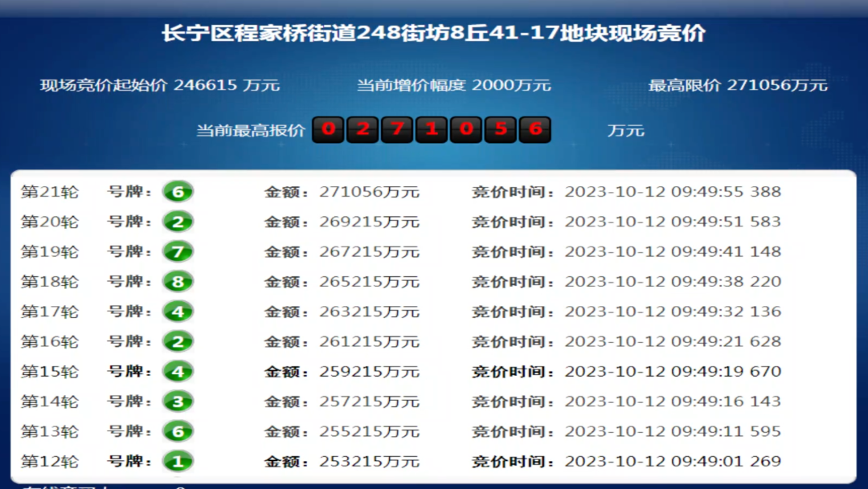
Task: Click the green 7 badge in 第19轮 row
Action: pyautogui.click(x=178, y=252)
